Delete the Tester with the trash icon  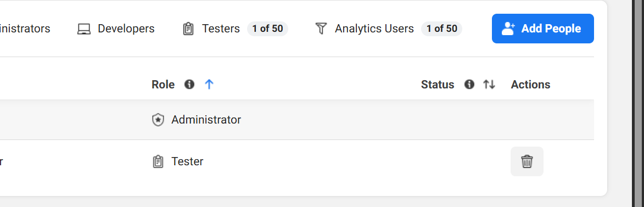(527, 161)
